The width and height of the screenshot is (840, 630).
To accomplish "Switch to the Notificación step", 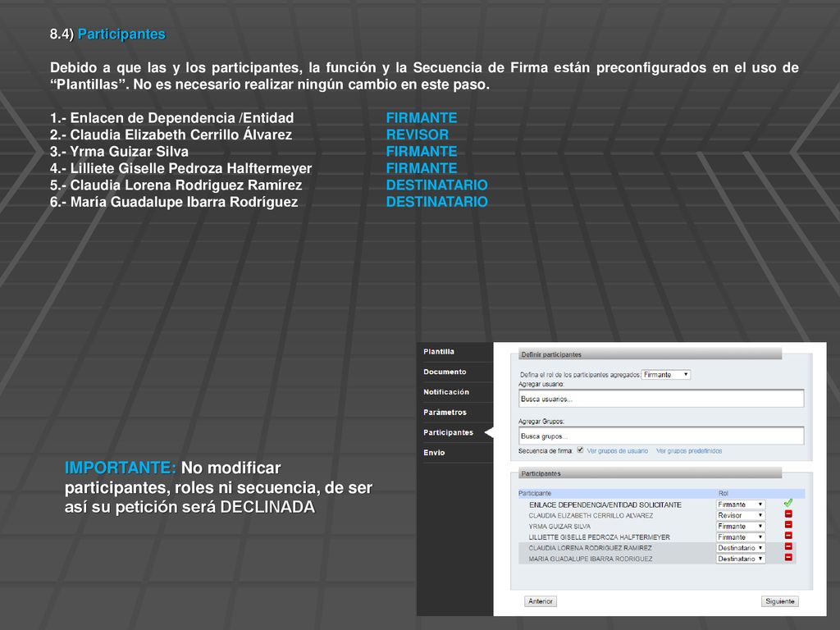I will (446, 392).
